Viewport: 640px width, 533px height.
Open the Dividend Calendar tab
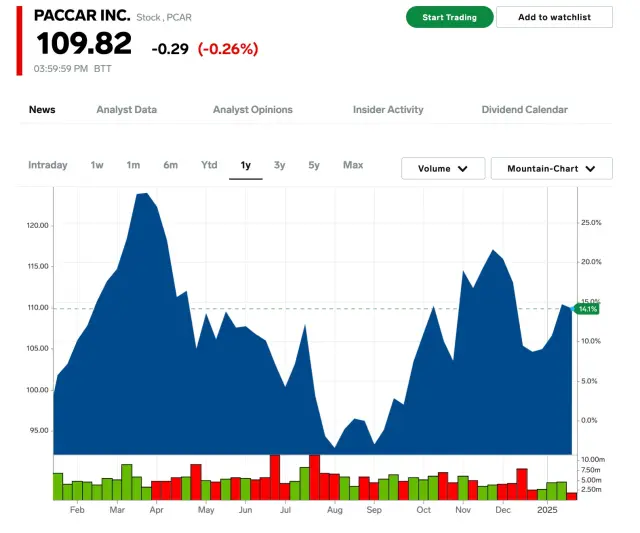pos(524,110)
